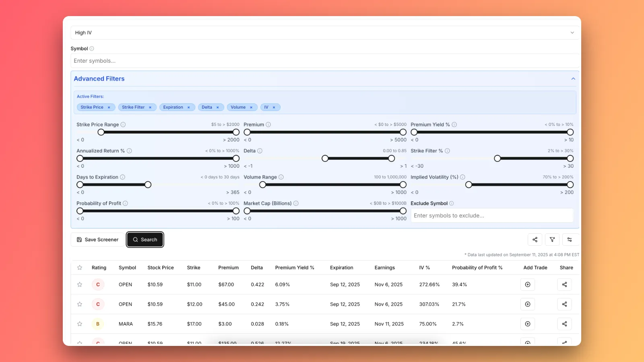Open the High IV screener dropdown

[x=324, y=33]
